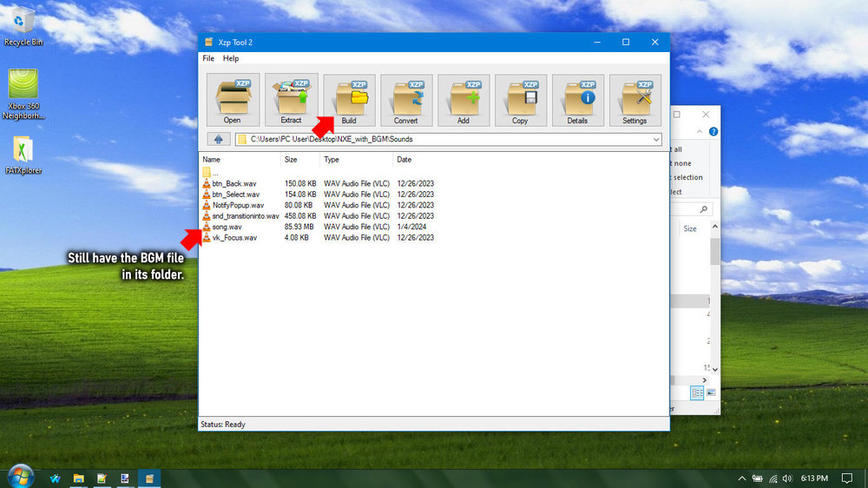Image resolution: width=868 pixels, height=488 pixels.
Task: Click horizontal scroll right arrow in Explorer window
Action: 705,380
